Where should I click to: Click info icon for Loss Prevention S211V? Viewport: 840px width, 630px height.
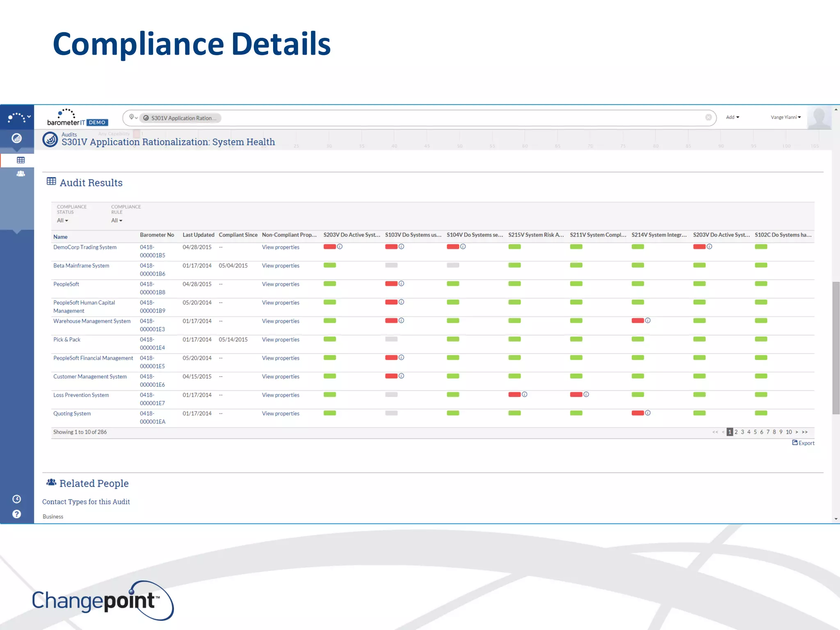tap(586, 394)
